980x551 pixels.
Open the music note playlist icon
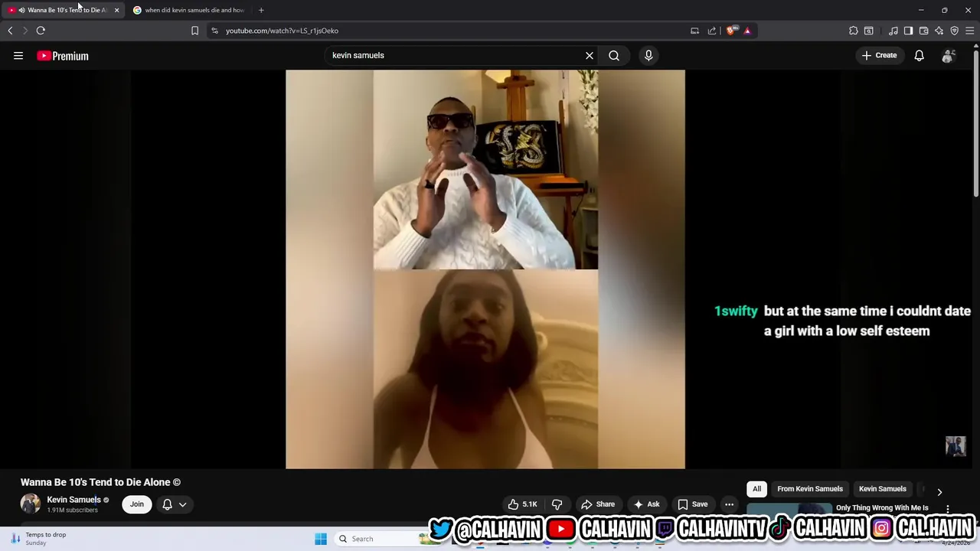click(893, 31)
